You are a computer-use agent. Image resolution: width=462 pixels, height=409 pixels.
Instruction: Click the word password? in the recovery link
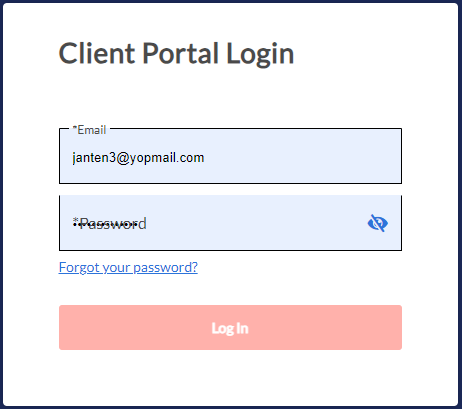165,268
